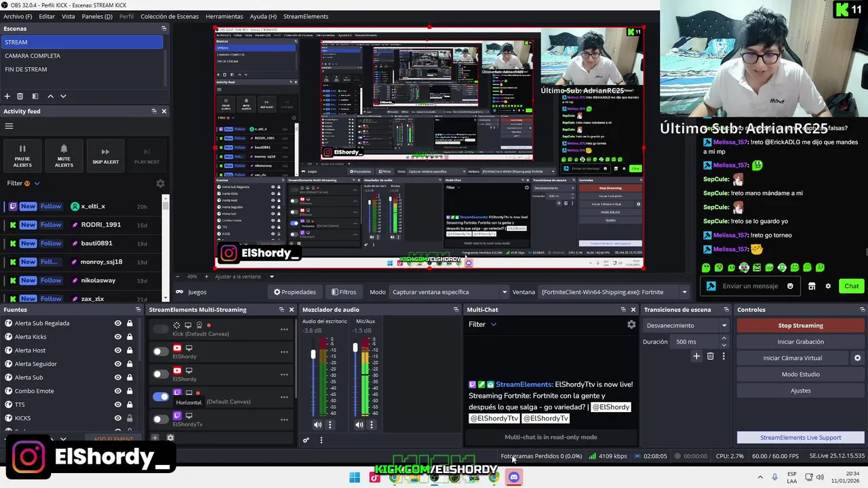Add a new scene with plus icon
The height and width of the screenshot is (488, 868).
(7, 96)
